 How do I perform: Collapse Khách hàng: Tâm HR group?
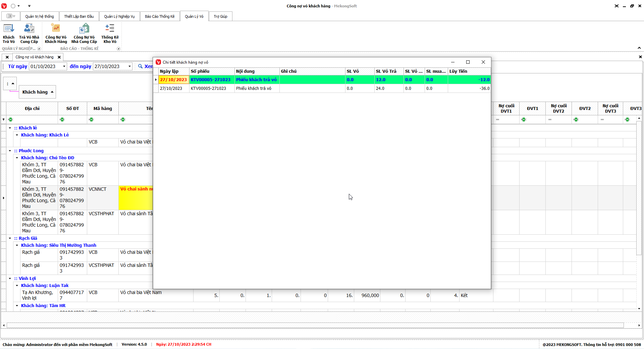[x=17, y=306]
